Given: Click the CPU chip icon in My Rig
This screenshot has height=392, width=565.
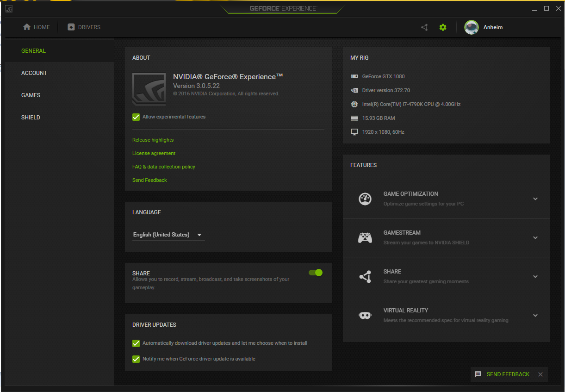Looking at the screenshot, I should (354, 104).
